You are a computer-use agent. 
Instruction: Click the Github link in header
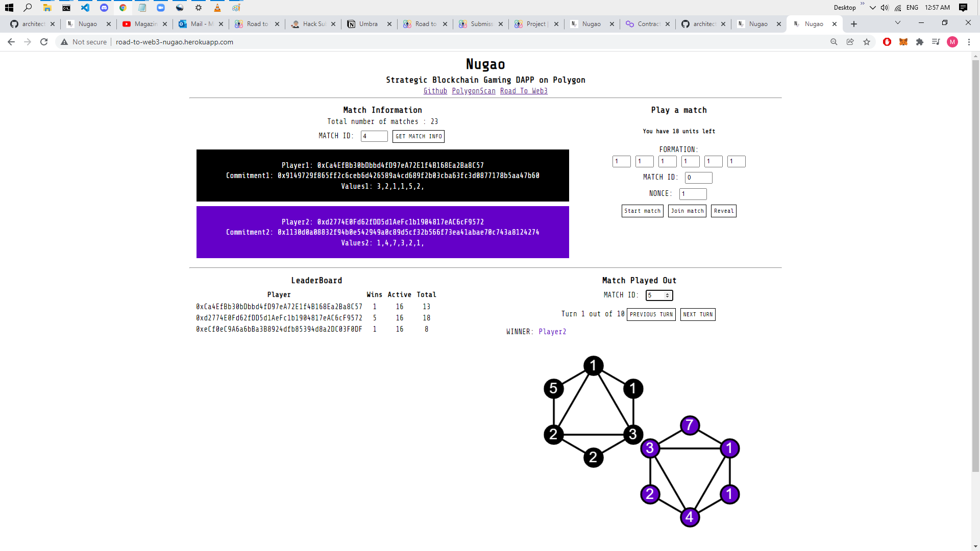point(435,91)
